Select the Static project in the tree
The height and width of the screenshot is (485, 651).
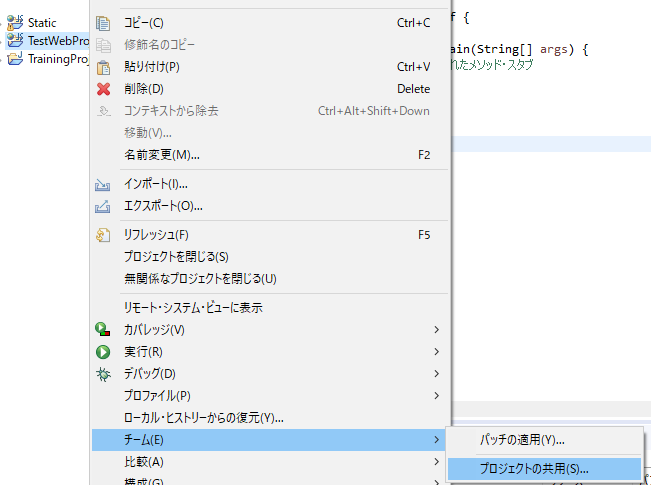pyautogui.click(x=42, y=23)
